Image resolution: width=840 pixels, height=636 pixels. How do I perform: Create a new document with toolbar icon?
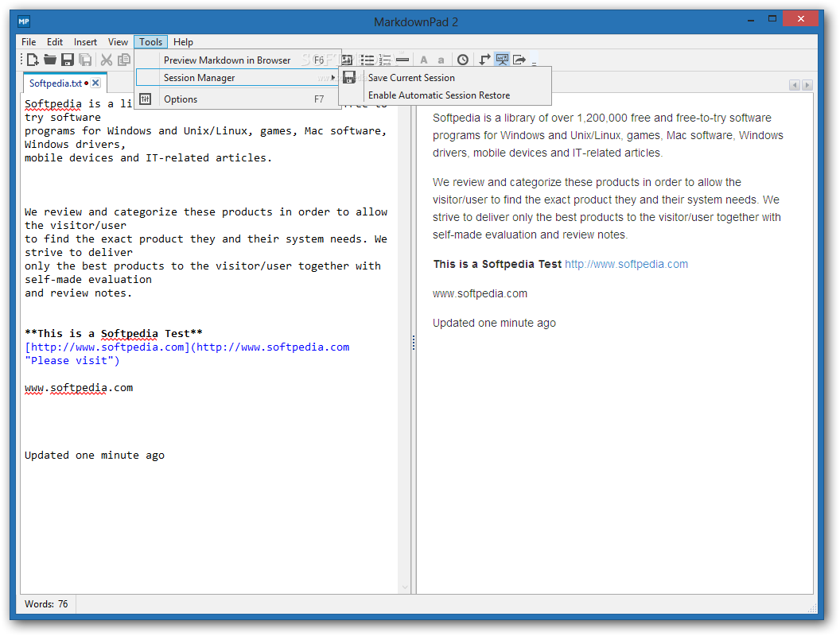[33, 60]
